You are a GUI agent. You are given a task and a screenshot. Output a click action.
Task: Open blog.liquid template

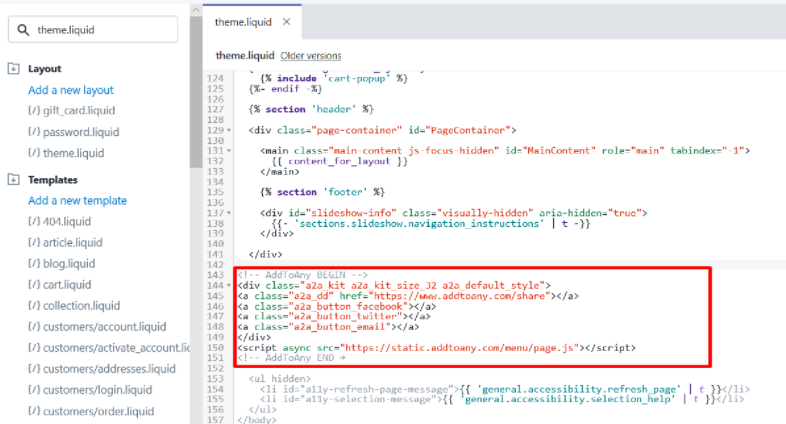click(69, 264)
